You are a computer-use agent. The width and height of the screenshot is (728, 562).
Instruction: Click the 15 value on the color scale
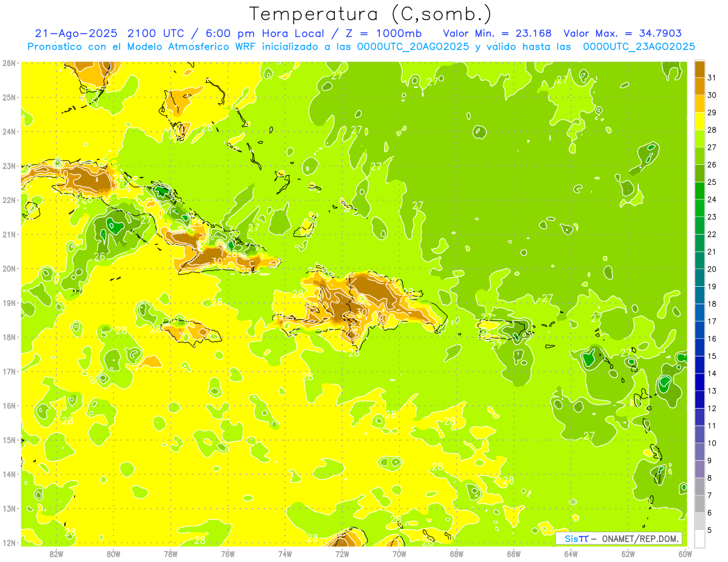click(712, 356)
